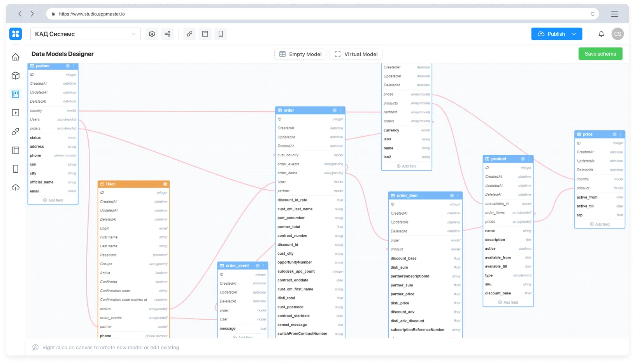Create a new model with Empty Model button
This screenshot has width=635, height=364.
click(300, 54)
